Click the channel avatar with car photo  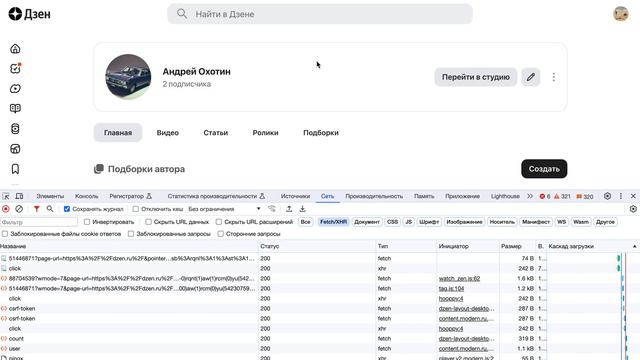128,77
